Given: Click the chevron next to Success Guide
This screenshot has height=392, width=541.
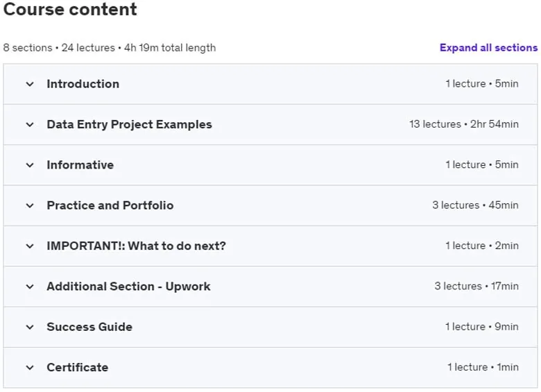Looking at the screenshot, I should (x=30, y=327).
